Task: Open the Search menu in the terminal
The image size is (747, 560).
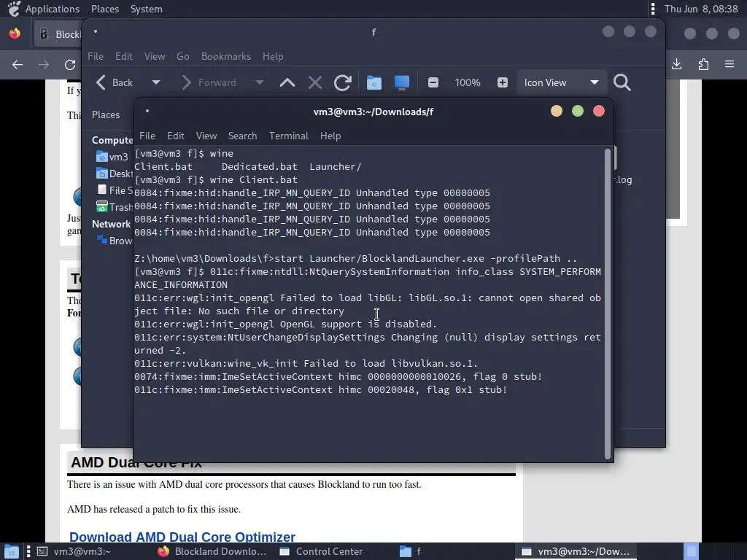Action: pos(242,136)
